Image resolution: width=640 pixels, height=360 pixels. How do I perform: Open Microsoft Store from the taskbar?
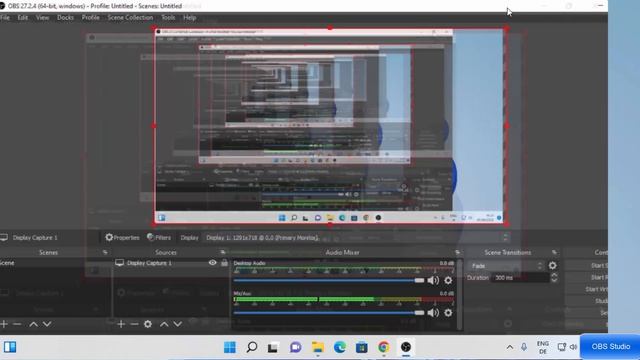pyautogui.click(x=362, y=347)
